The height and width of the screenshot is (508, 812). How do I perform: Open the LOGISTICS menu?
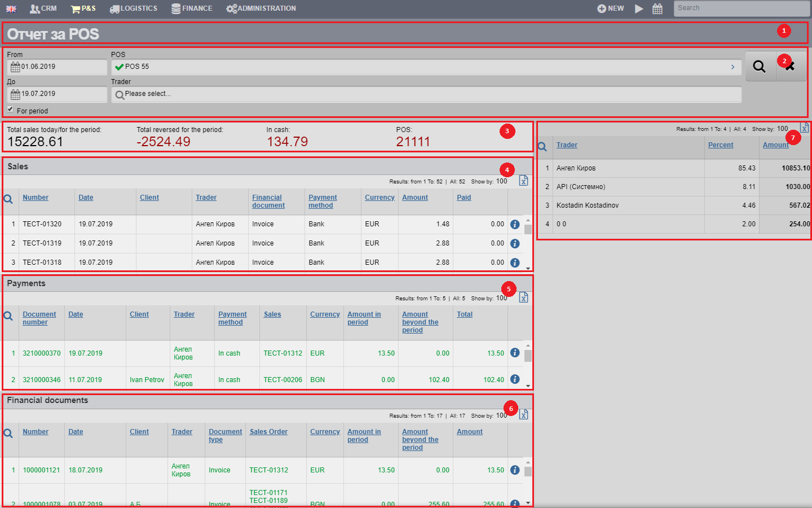(133, 8)
